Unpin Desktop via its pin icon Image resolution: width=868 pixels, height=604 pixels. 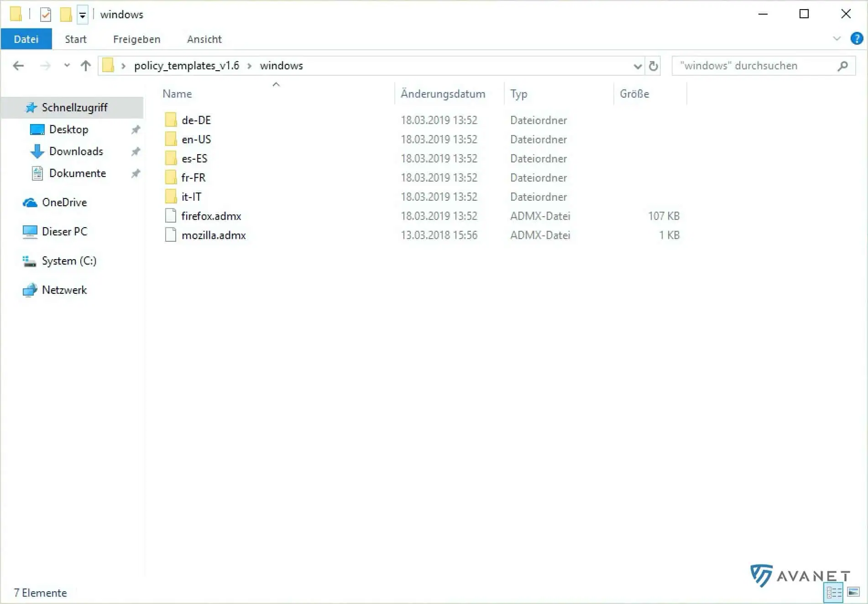pos(136,130)
